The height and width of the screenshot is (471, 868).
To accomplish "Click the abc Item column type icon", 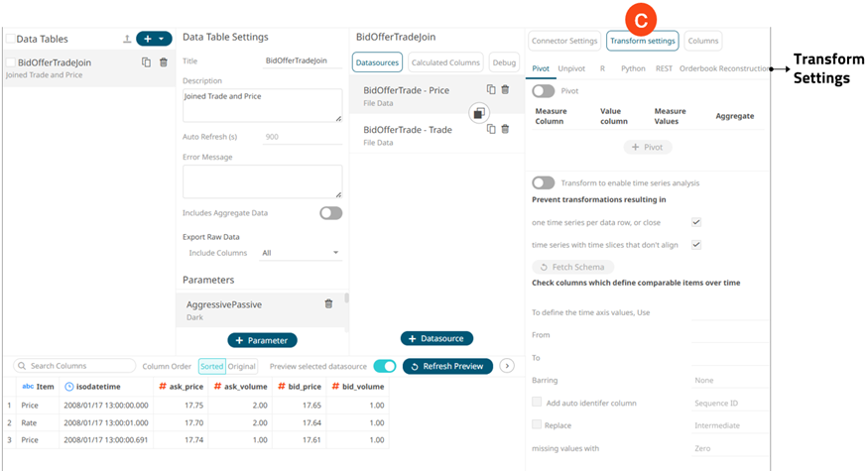I will tap(28, 387).
